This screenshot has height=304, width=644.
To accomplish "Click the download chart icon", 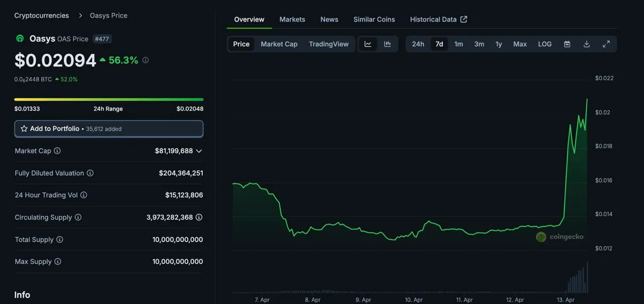I will tap(587, 44).
